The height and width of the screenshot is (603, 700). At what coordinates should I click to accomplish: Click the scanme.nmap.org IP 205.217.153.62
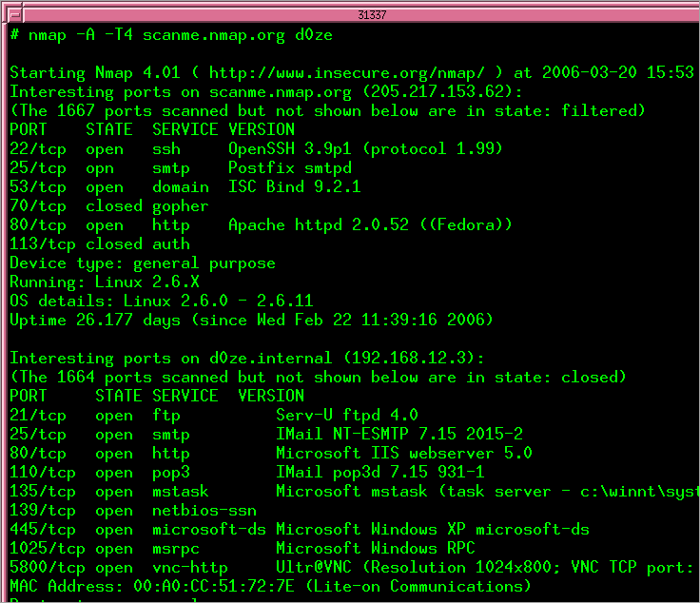437,92
